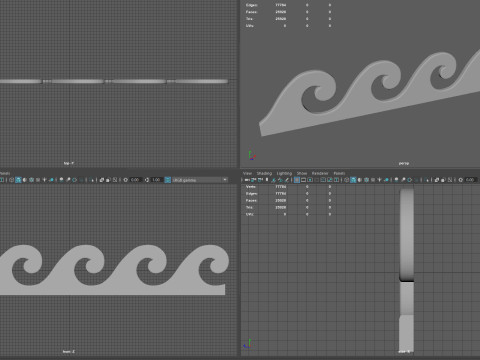Click the Exposure value field in side panel

pyautogui.click(x=471, y=180)
